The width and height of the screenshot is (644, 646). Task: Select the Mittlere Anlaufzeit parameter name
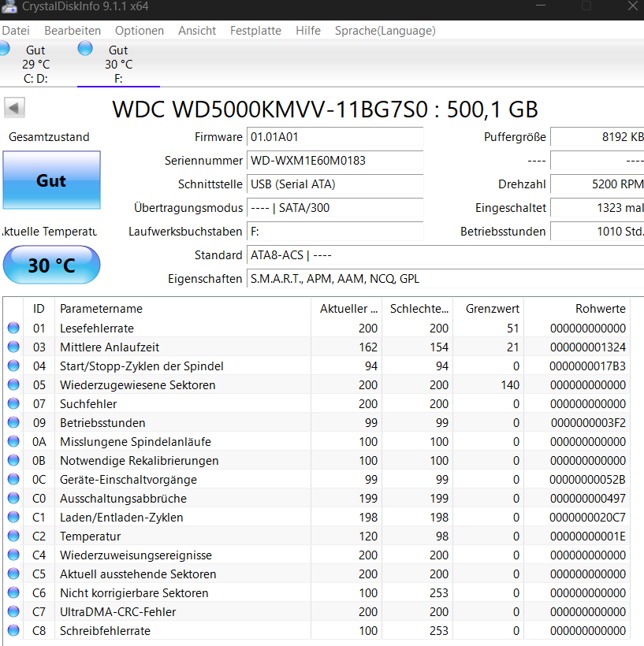(x=110, y=347)
